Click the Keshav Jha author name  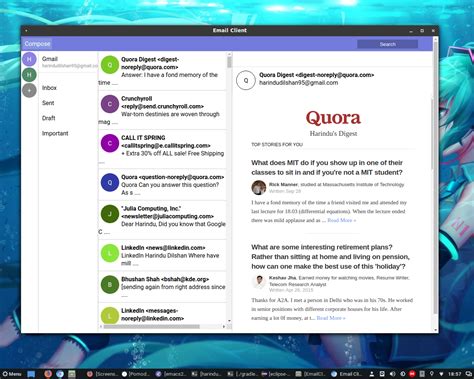(x=283, y=278)
